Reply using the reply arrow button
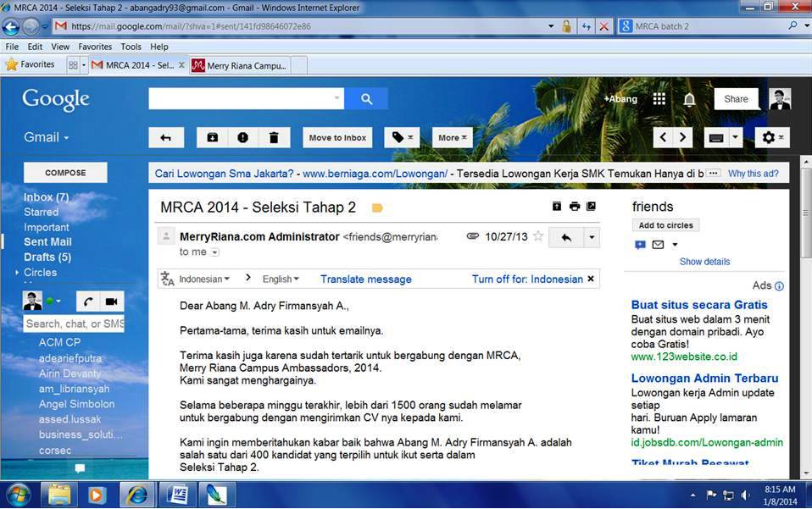The image size is (812, 509). (566, 237)
